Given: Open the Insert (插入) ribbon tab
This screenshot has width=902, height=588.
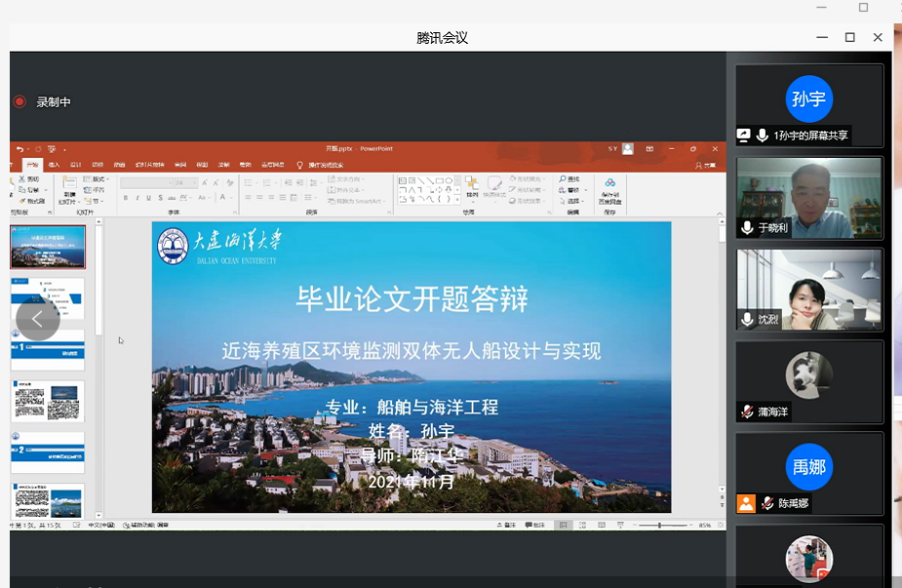Looking at the screenshot, I should [x=54, y=165].
